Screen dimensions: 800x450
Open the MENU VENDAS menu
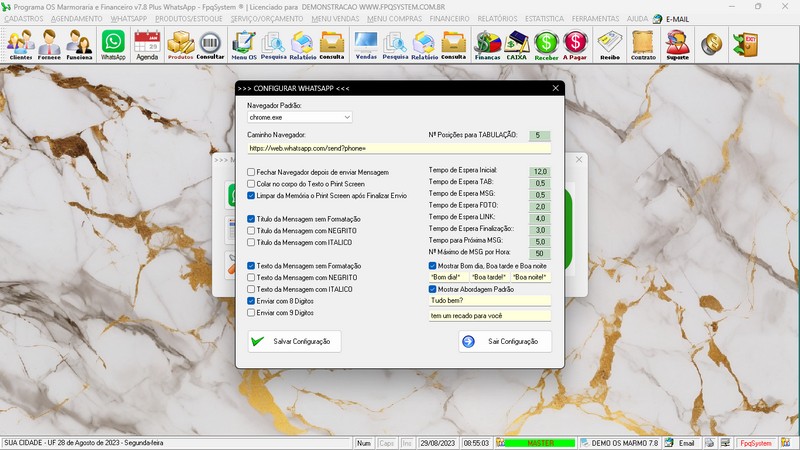(x=335, y=19)
